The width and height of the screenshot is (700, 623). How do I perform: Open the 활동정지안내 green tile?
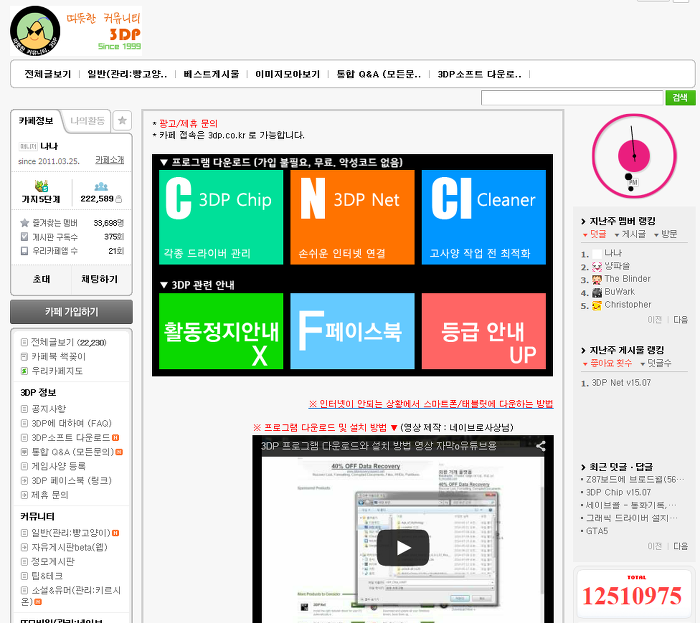221,331
